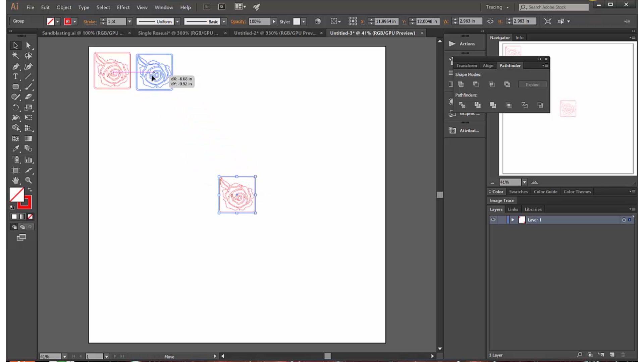
Task: Click the Merge pathfinder icon
Action: tap(493, 105)
